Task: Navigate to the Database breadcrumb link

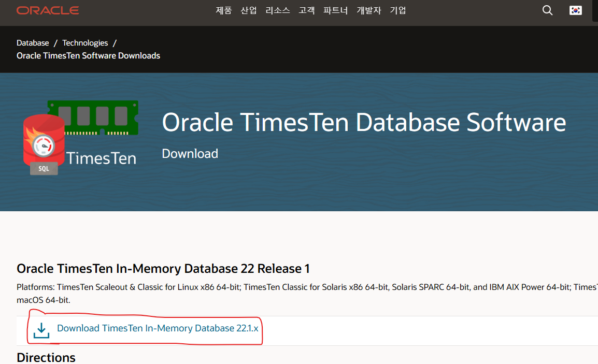Action: pos(33,42)
